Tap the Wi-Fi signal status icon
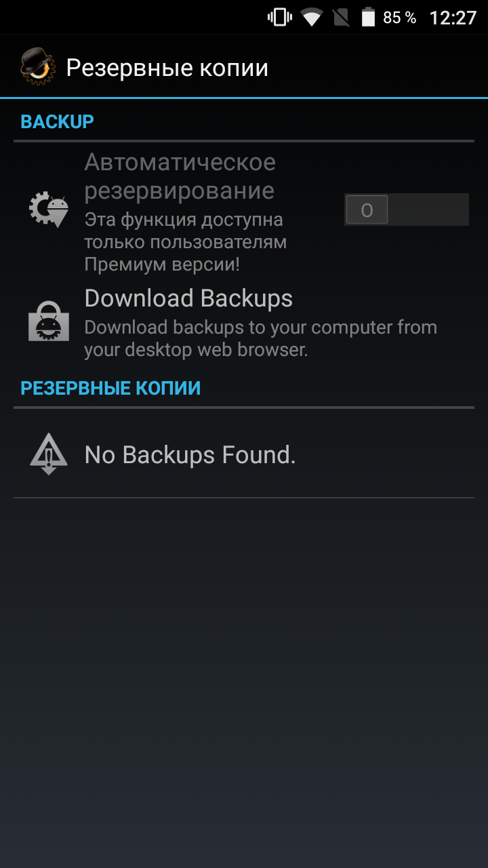Viewport: 488px width, 868px height. click(x=312, y=18)
